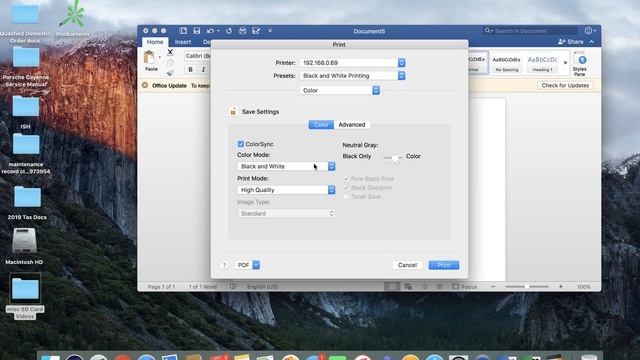Open the Home ribbon tab
The height and width of the screenshot is (360, 640).
pos(155,42)
